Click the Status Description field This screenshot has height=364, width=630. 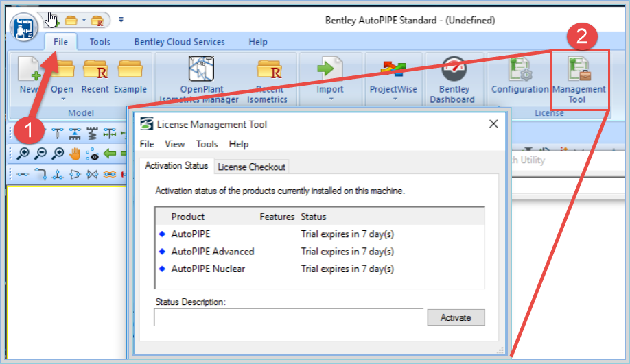(x=288, y=317)
